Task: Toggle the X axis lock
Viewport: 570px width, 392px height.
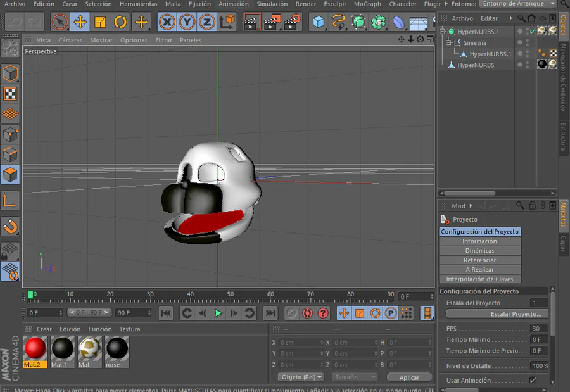Action: 167,23
